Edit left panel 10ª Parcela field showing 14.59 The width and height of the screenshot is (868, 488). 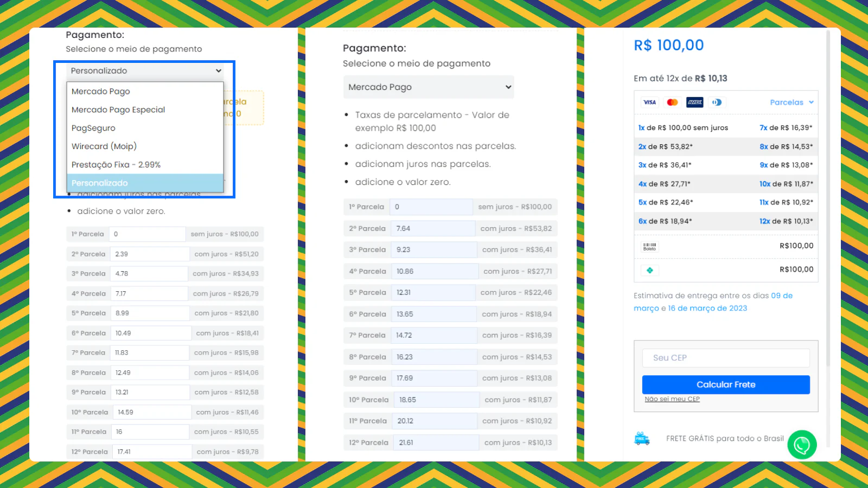pos(152,413)
